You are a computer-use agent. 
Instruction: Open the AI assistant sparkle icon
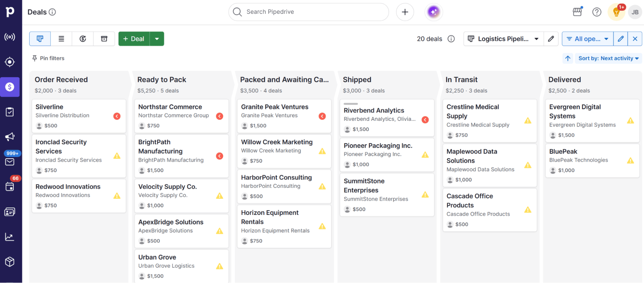coord(434,12)
